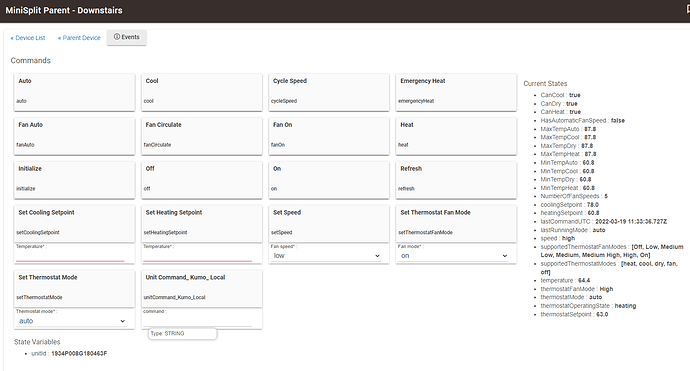Click the Cooling Setpoint temperature field
690x371 pixels.
(x=70, y=256)
